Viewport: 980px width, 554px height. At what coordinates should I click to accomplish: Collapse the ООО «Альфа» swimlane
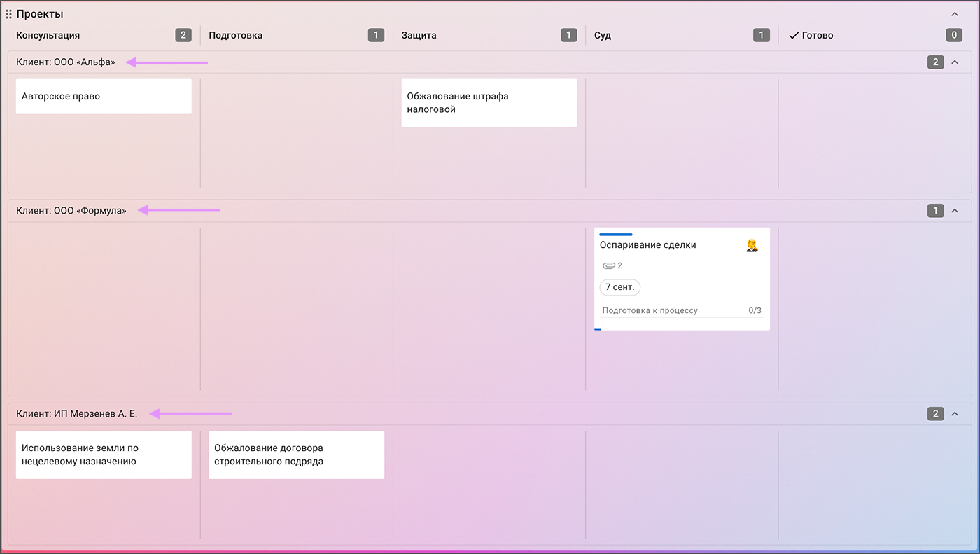tap(954, 62)
